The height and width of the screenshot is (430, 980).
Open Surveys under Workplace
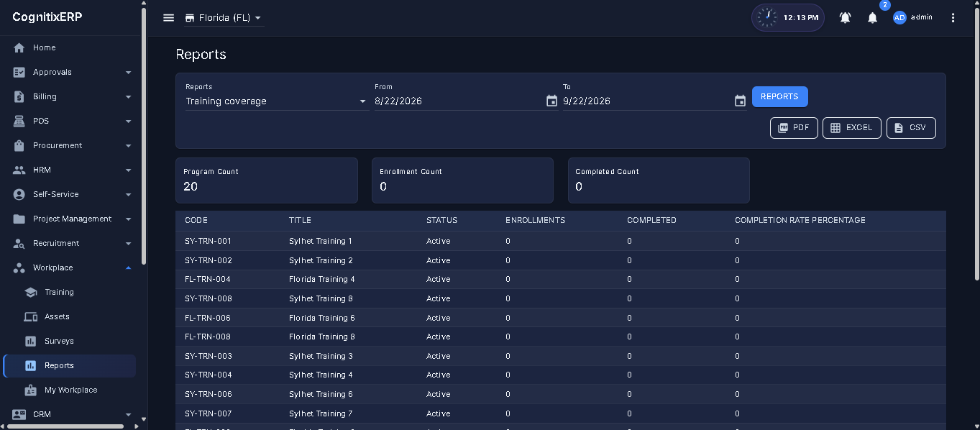(x=70, y=341)
